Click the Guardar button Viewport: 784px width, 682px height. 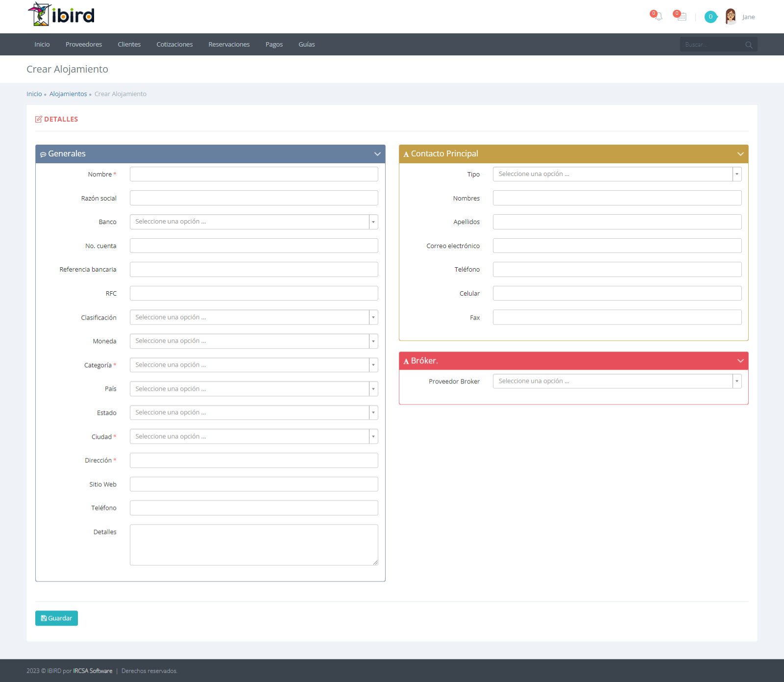(x=56, y=618)
